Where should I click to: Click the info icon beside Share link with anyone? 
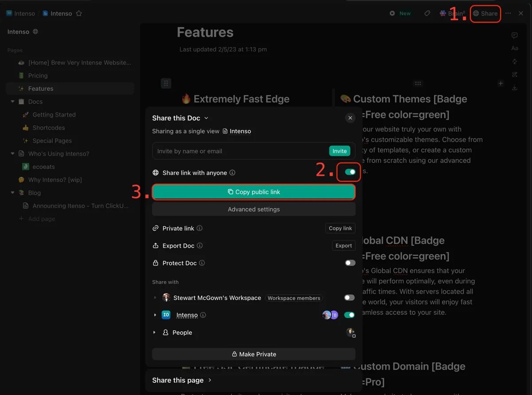point(232,173)
